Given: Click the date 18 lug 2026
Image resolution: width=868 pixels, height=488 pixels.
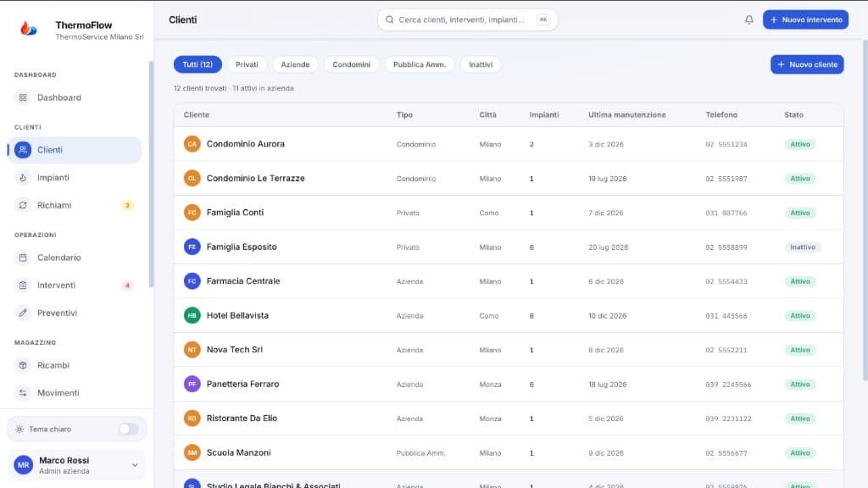Looking at the screenshot, I should [x=608, y=385].
